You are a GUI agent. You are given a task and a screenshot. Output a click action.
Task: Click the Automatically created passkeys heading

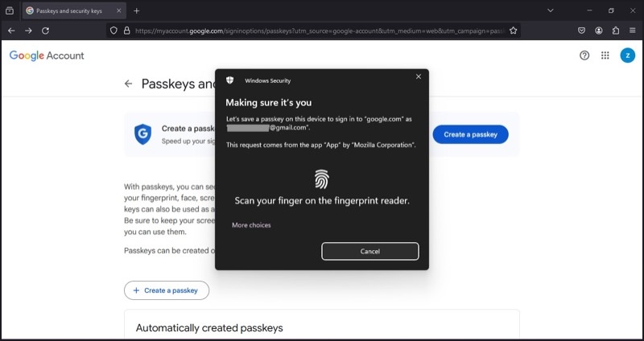(x=209, y=328)
